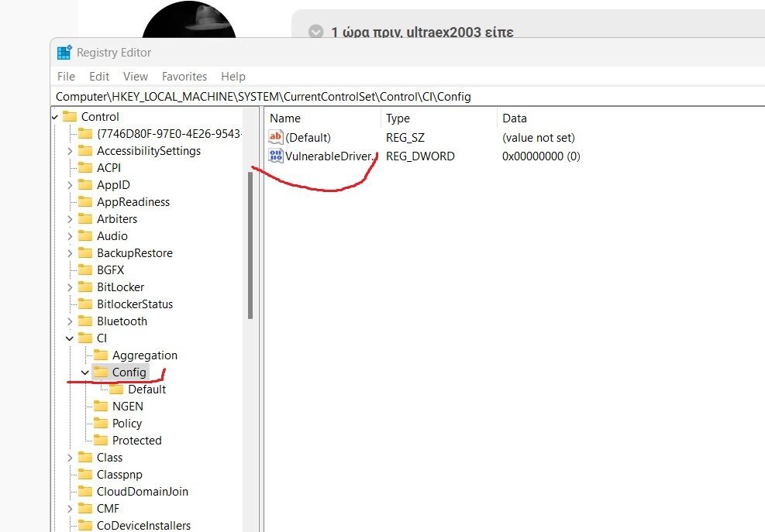This screenshot has width=765, height=532.
Task: Expand the AccessibilitySettings key
Action: coord(70,151)
